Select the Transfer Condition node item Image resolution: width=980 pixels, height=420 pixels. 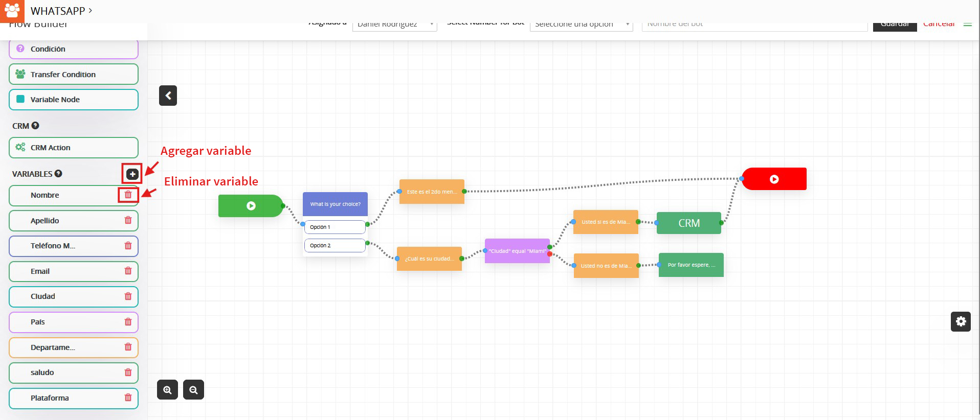point(74,75)
